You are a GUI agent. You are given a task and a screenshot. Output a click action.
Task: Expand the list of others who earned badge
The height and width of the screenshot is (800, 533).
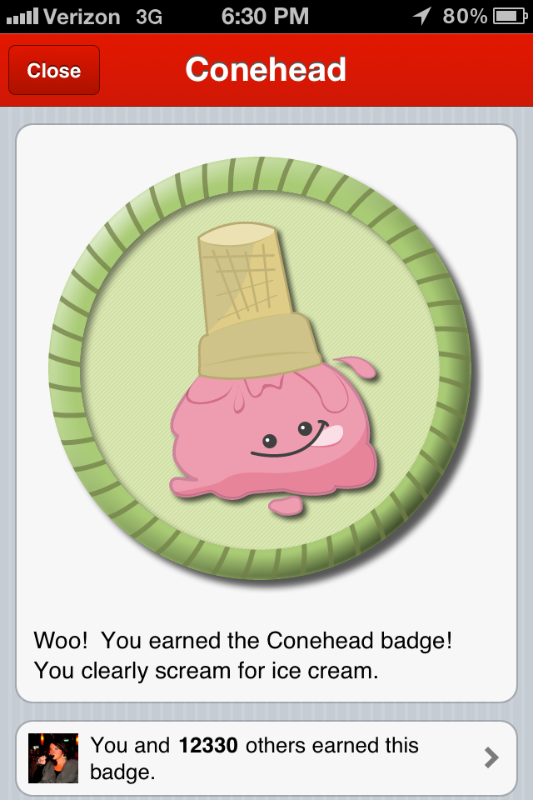tap(491, 758)
